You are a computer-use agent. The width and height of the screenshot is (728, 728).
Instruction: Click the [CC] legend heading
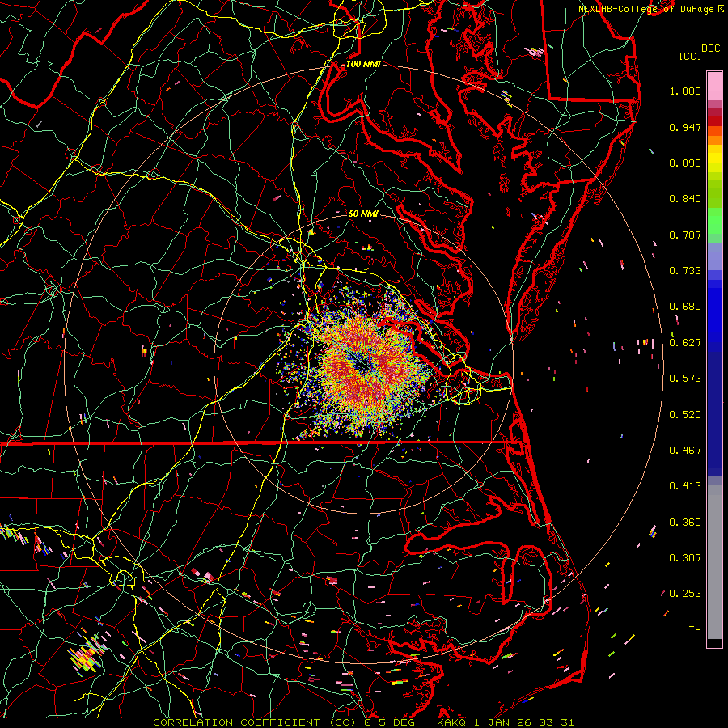coord(690,56)
